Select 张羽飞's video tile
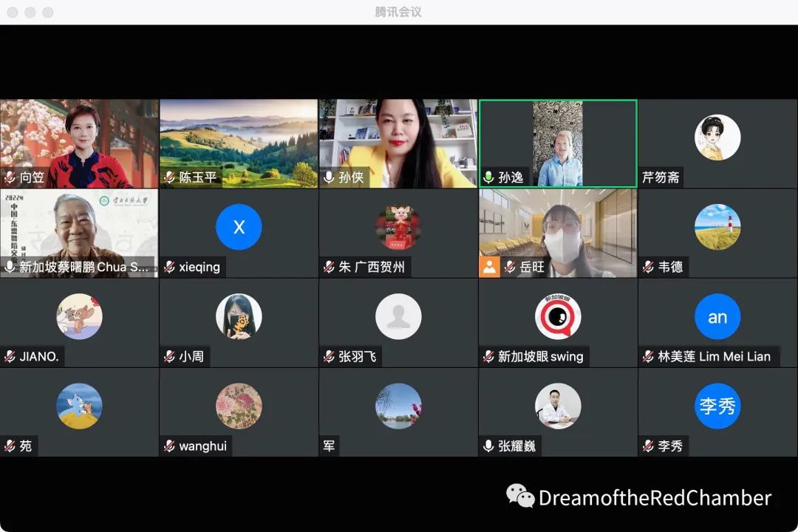This screenshot has height=532, width=798. click(x=399, y=316)
